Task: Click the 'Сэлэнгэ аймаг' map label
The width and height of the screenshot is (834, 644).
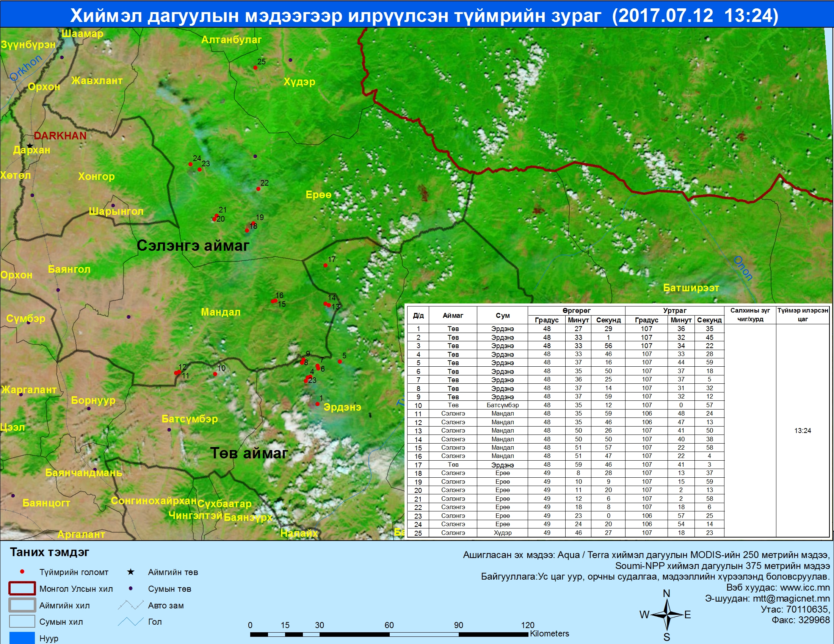Action: (x=193, y=245)
